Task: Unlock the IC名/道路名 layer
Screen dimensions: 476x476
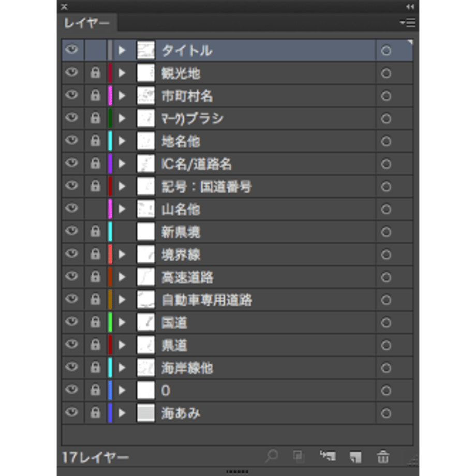Action: 95,163
